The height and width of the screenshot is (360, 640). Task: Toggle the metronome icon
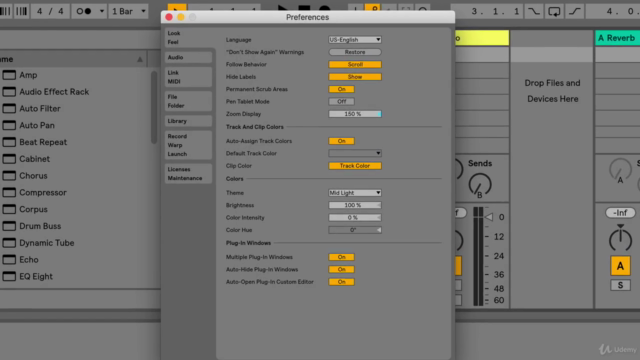click(84, 11)
